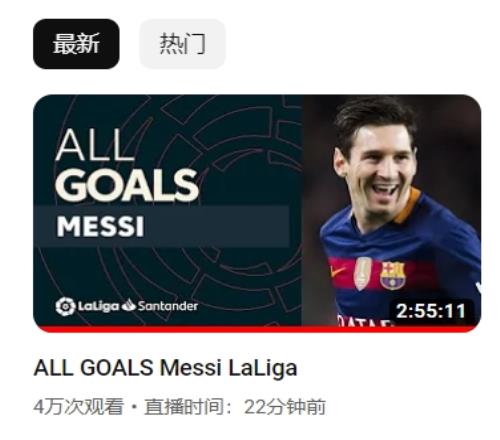The height and width of the screenshot is (440, 500).
Task: Click the 直播时间：22分钟前 stream time text
Action: pyautogui.click(x=235, y=407)
